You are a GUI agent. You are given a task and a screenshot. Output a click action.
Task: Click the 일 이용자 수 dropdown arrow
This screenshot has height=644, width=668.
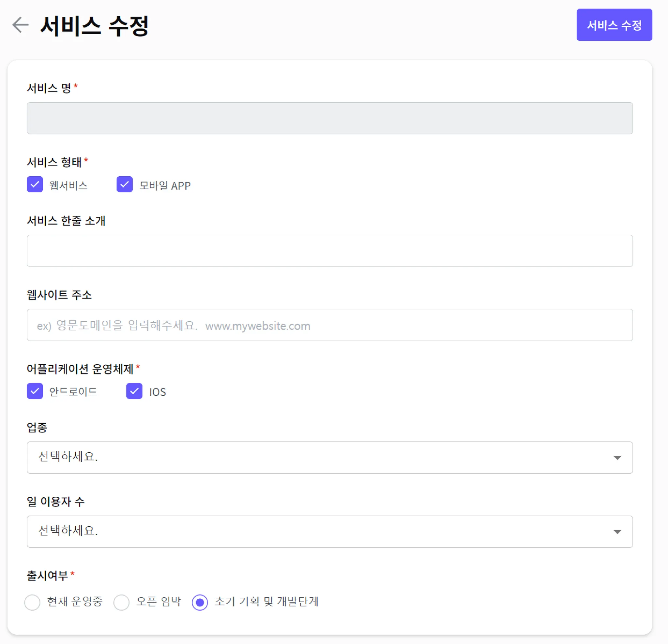click(617, 532)
